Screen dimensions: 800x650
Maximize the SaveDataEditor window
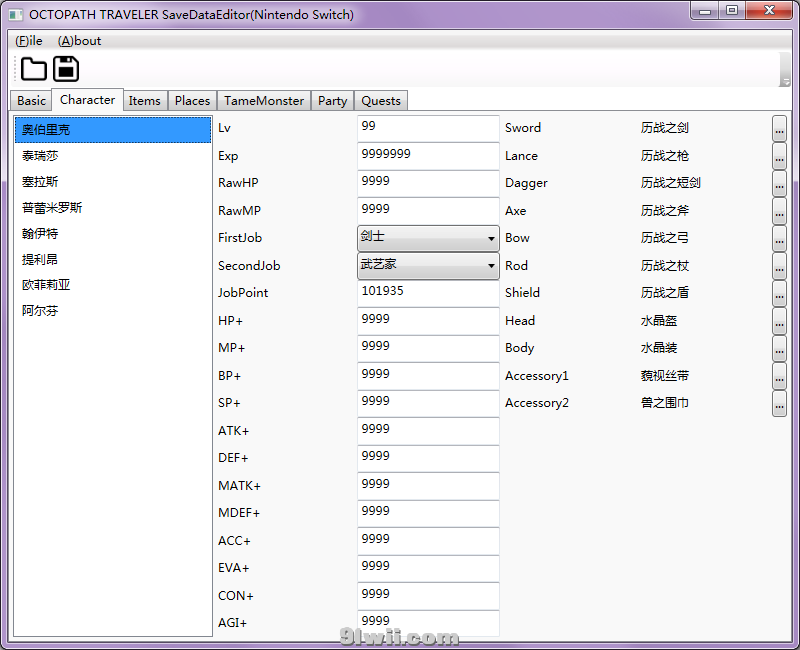[x=732, y=11]
